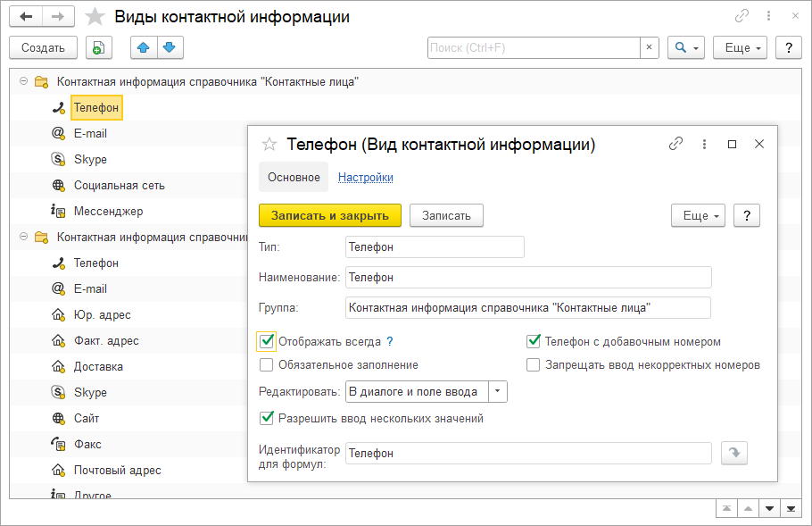812x526 pixels.
Task: Open the 'Редактировать' dropdown list
Action: (499, 391)
